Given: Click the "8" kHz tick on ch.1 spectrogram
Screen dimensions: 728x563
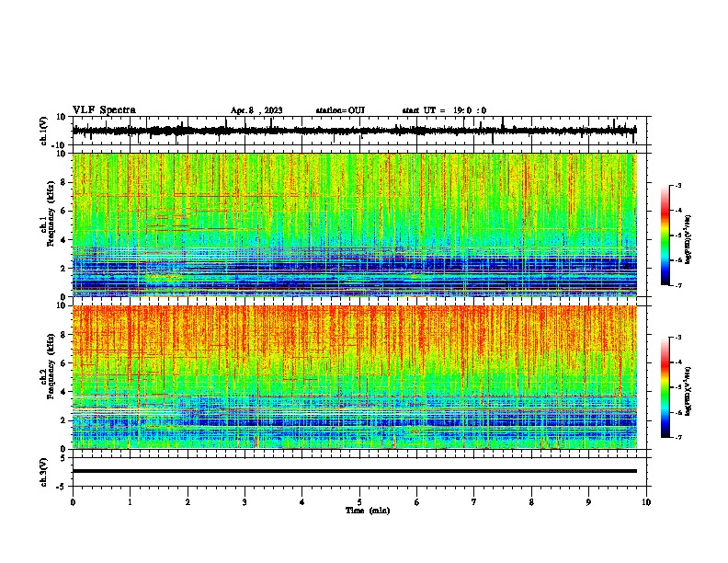Looking at the screenshot, I should 63,182.
